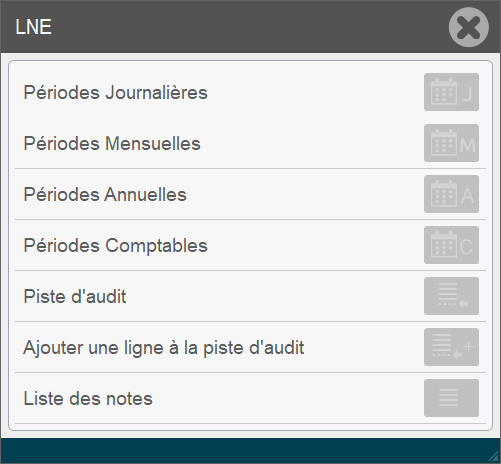Click the audit trail list icon
This screenshot has width=501, height=464.
(x=451, y=296)
